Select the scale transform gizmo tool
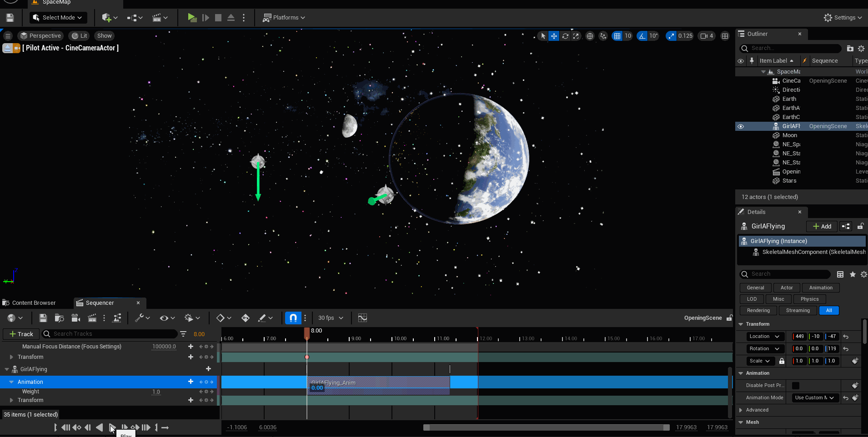The height and width of the screenshot is (437, 868). 576,36
